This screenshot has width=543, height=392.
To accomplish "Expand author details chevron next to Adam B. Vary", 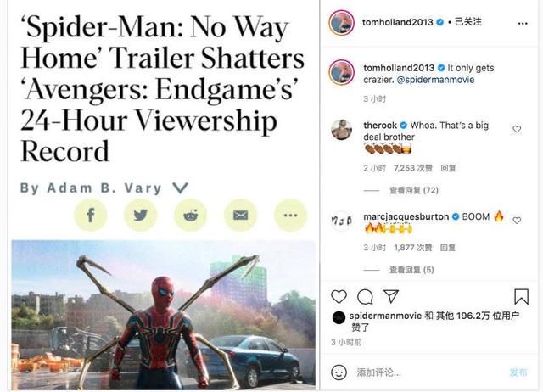I will (181, 188).
